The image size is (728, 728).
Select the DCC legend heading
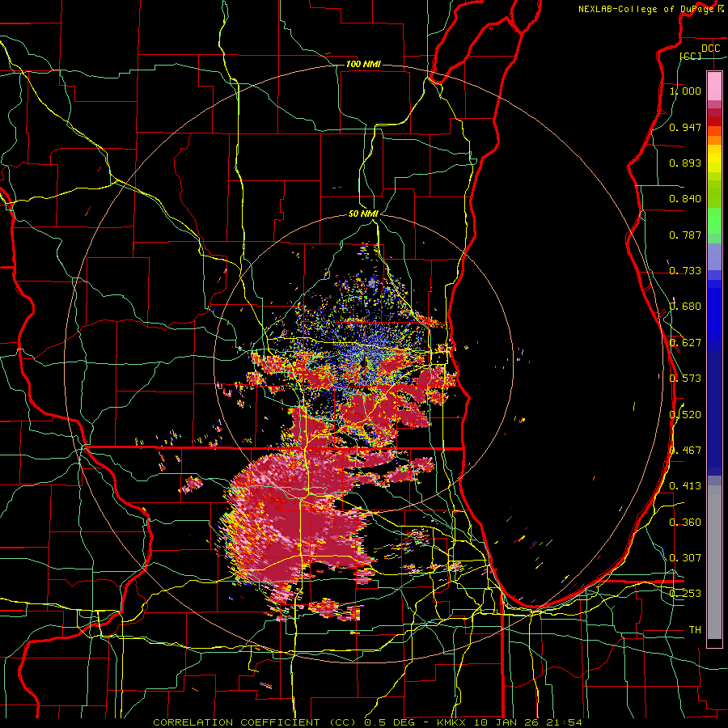pos(710,48)
